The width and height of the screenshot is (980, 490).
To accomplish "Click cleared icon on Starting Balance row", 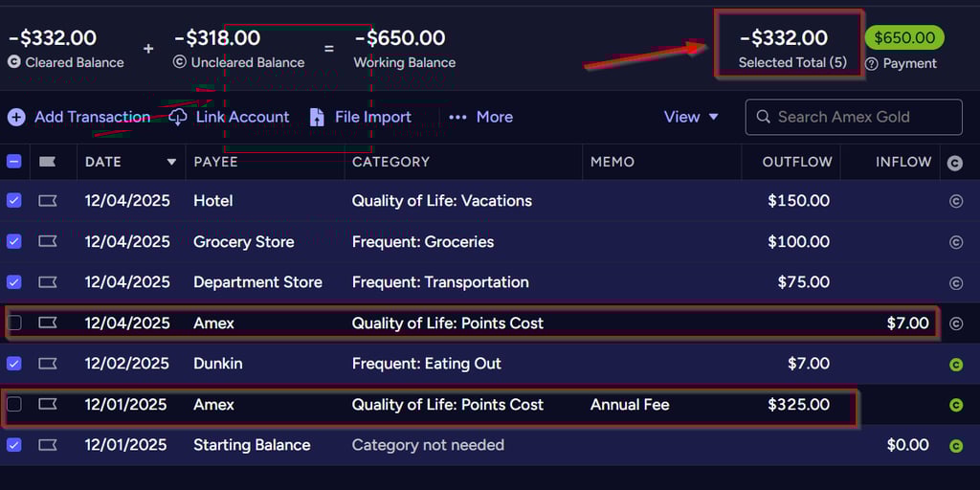I will (x=955, y=445).
